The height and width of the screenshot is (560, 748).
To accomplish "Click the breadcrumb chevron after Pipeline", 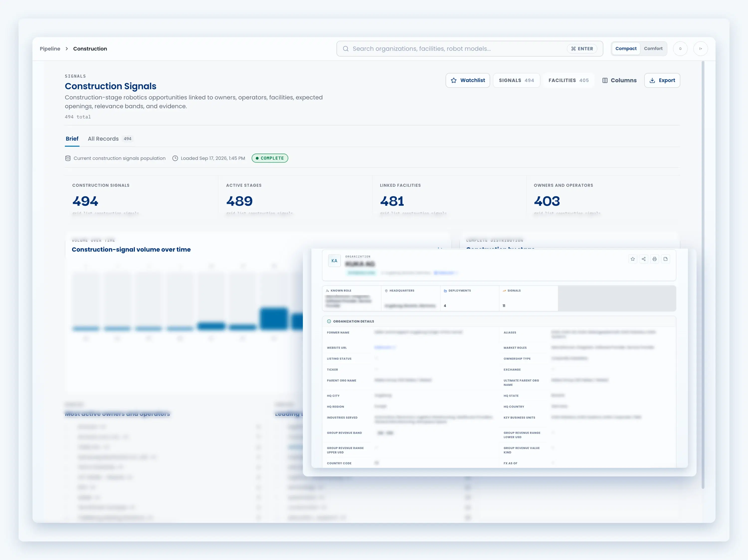I will (x=67, y=49).
